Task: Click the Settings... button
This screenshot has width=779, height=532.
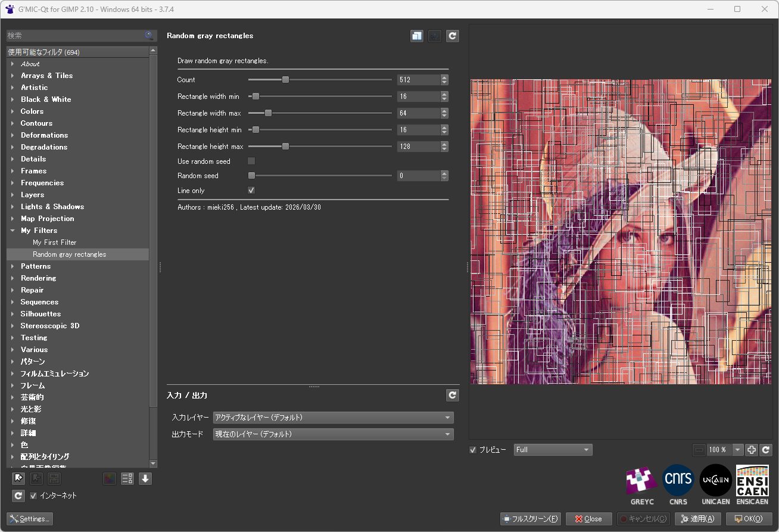Action: tap(30, 519)
